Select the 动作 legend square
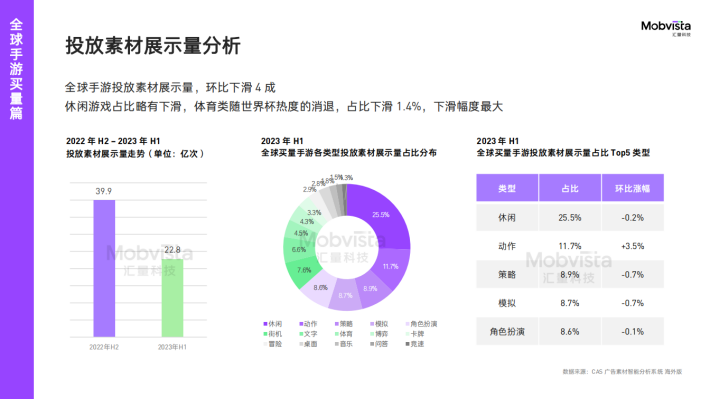The width and height of the screenshot is (710, 399). [301, 324]
